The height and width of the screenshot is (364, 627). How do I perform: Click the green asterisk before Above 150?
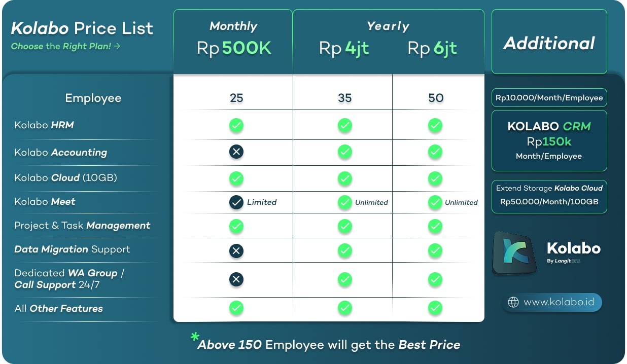[195, 337]
